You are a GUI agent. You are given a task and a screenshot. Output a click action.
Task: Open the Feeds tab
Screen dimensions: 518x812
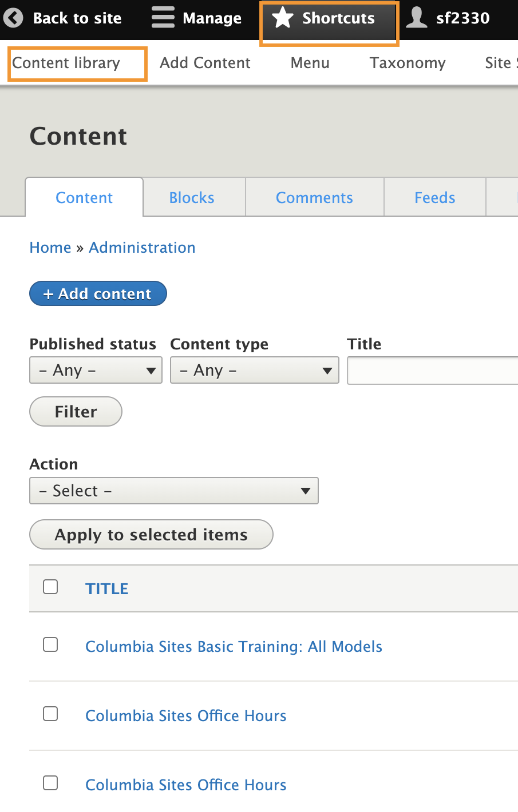point(434,198)
